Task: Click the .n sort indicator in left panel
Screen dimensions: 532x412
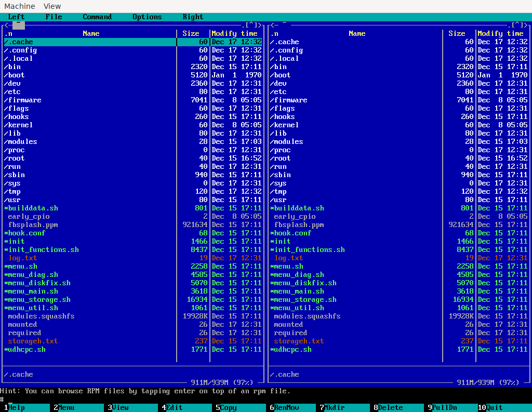Action: tap(8, 34)
